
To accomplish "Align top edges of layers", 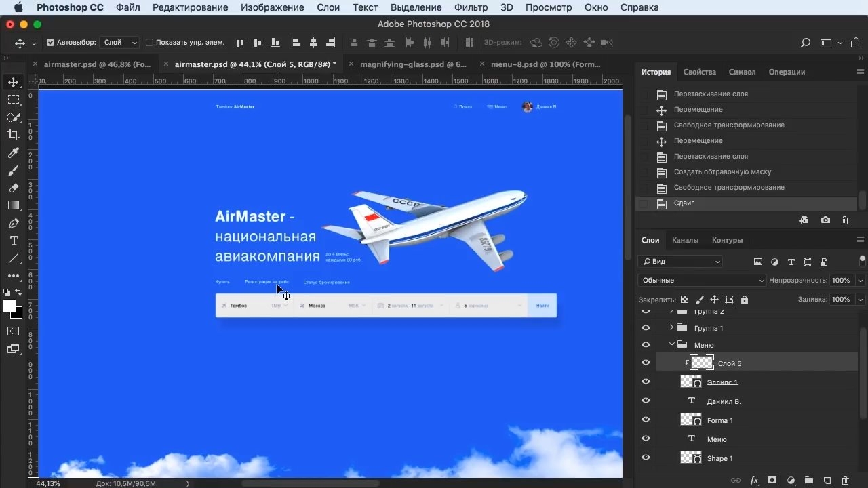I will pos(239,43).
